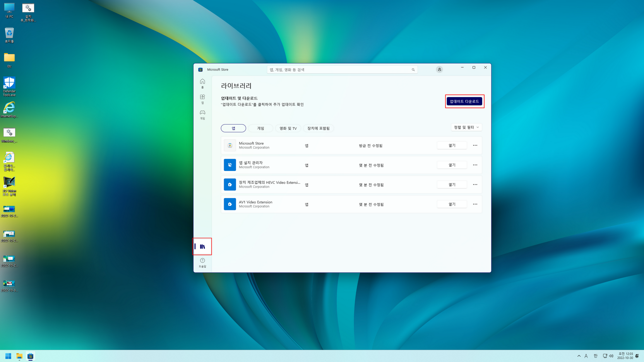Click AV1 Video Extension name text
The image size is (644, 362).
(x=255, y=202)
